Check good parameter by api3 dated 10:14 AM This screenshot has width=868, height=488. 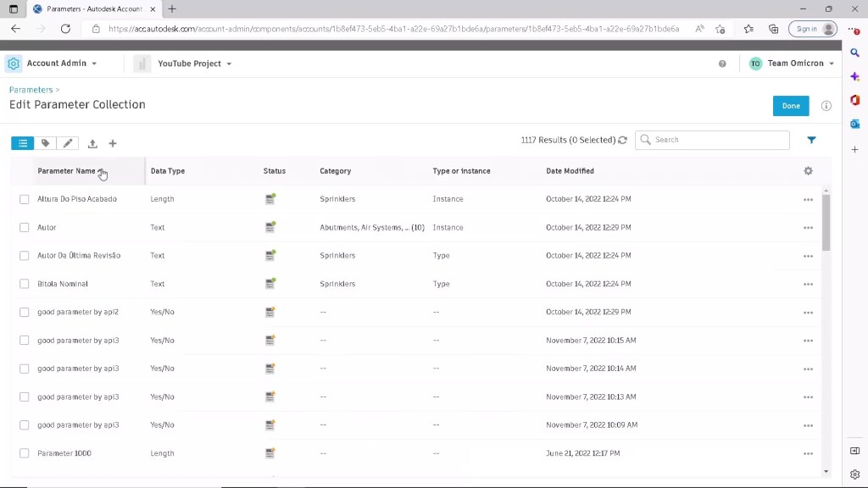click(25, 369)
